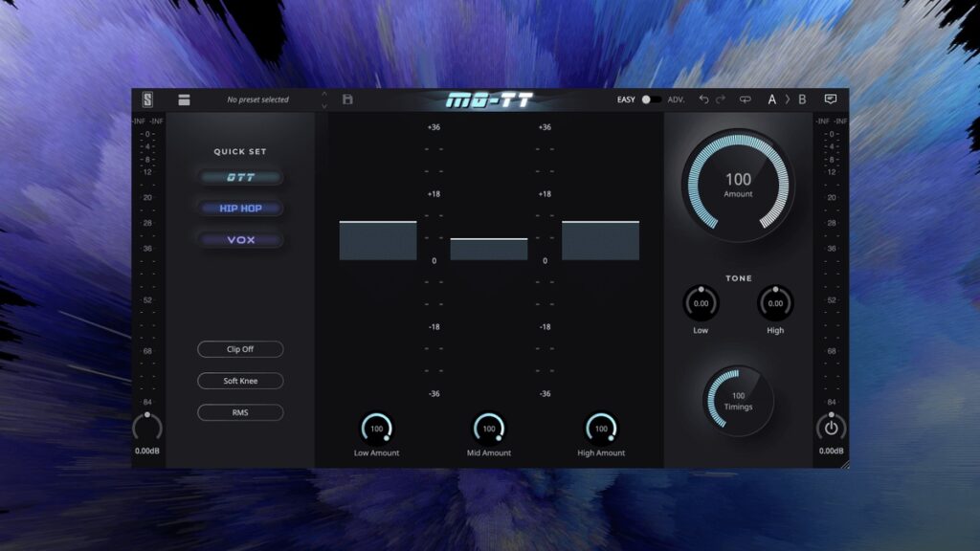
Task: Save preset with floppy disk icon
Action: coord(347,99)
